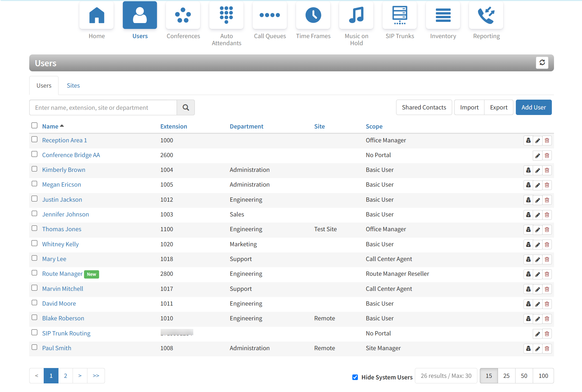Edit Kimberly Brown with pencil icon
Image resolution: width=582 pixels, height=392 pixels.
tap(537, 170)
